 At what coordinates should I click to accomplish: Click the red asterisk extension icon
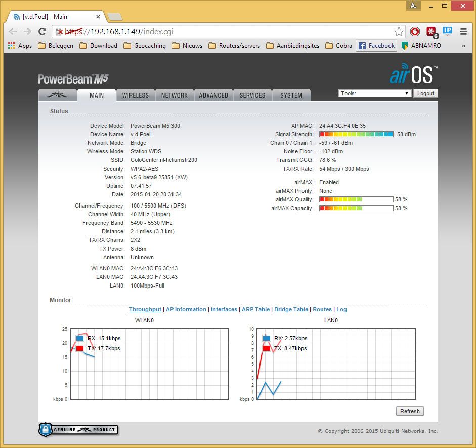click(431, 31)
